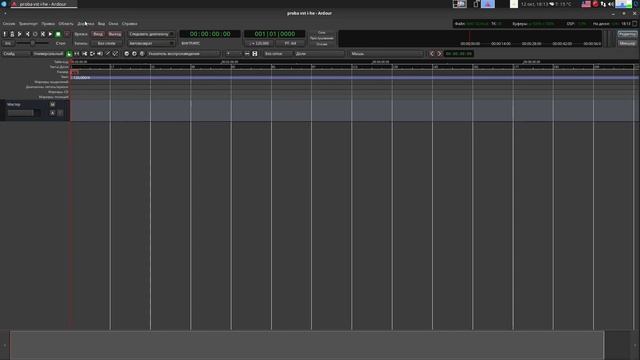The height and width of the screenshot is (360, 640).
Task: Toggle punch-in 'Вход' button
Action: click(98, 34)
